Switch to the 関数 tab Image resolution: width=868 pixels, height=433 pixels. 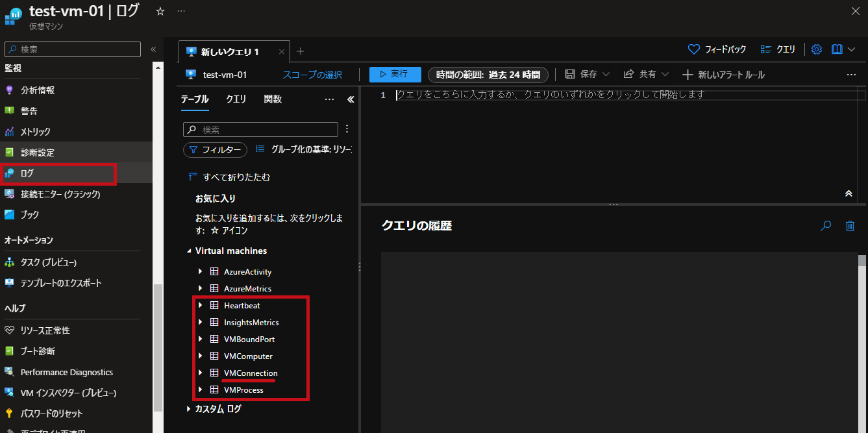[x=273, y=99]
